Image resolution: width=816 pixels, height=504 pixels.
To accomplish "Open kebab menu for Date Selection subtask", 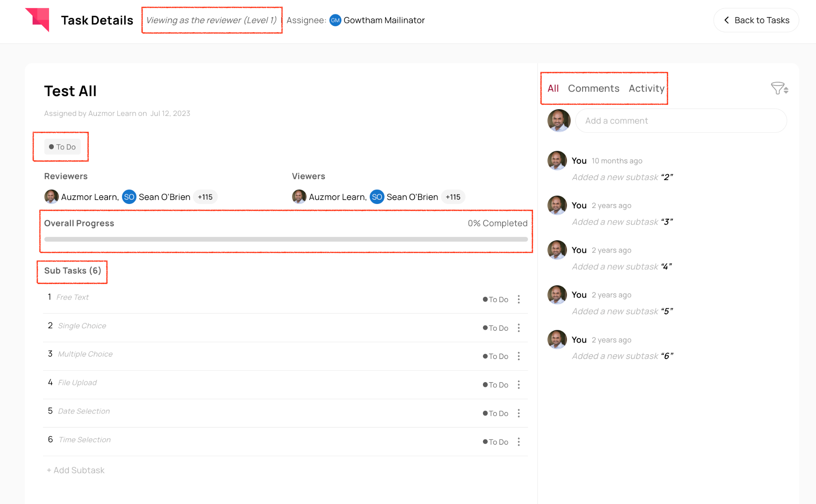I will point(518,413).
